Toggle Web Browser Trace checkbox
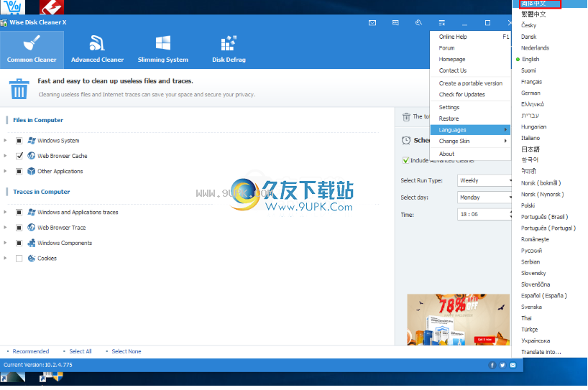Screen dimensions: 588x390 19,228
